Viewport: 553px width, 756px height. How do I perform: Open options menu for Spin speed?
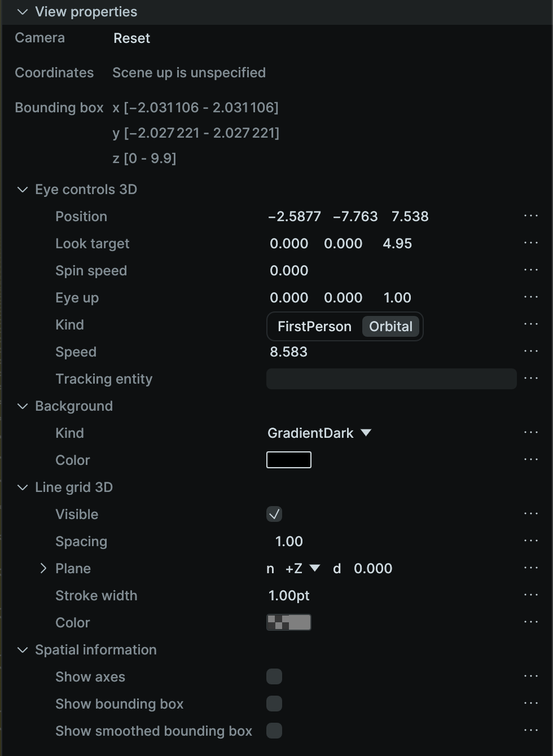[531, 270]
